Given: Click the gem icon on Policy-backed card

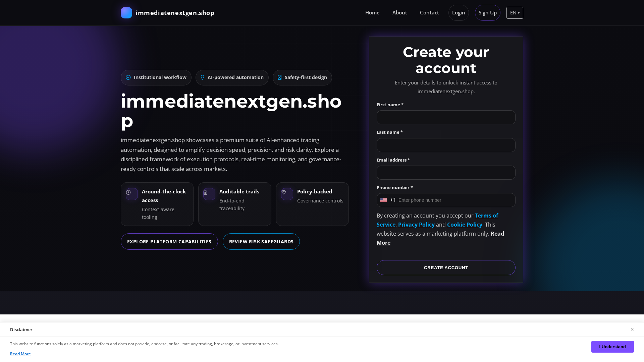Looking at the screenshot, I should tap(284, 192).
